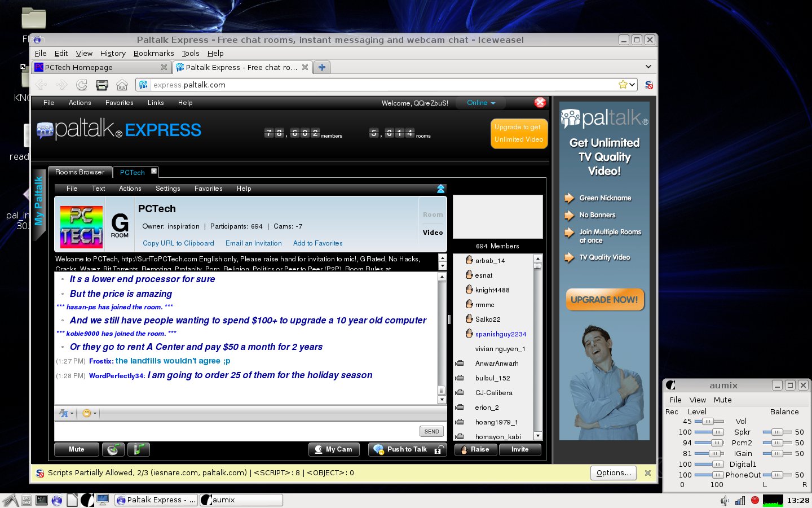Send the chat message with SEND
Screen dimensions: 812x508
pos(431,431)
